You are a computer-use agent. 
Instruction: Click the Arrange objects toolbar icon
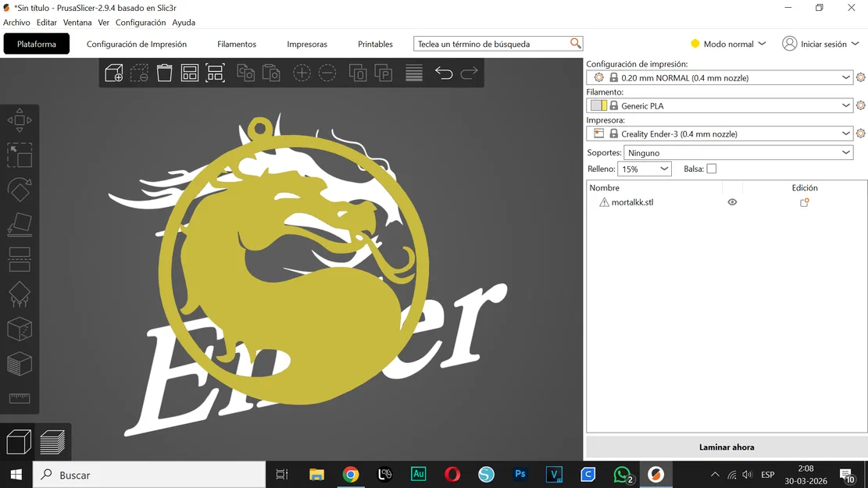pyautogui.click(x=190, y=72)
